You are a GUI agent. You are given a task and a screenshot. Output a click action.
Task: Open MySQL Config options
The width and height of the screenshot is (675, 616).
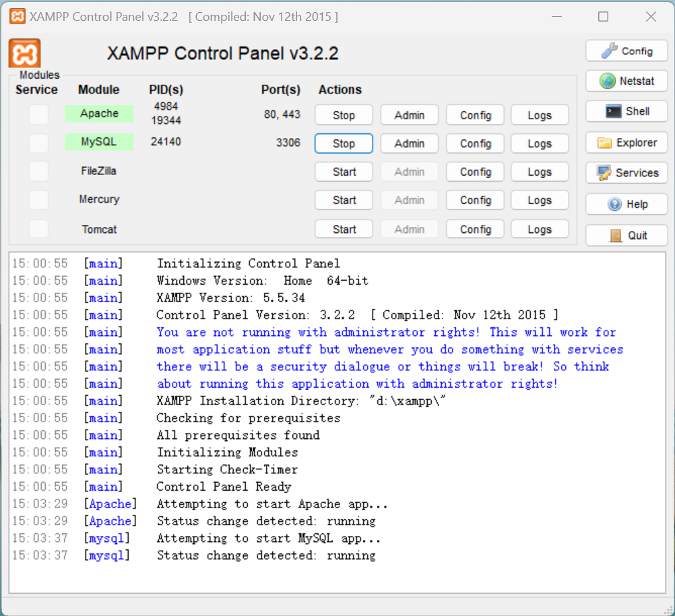coord(475,143)
